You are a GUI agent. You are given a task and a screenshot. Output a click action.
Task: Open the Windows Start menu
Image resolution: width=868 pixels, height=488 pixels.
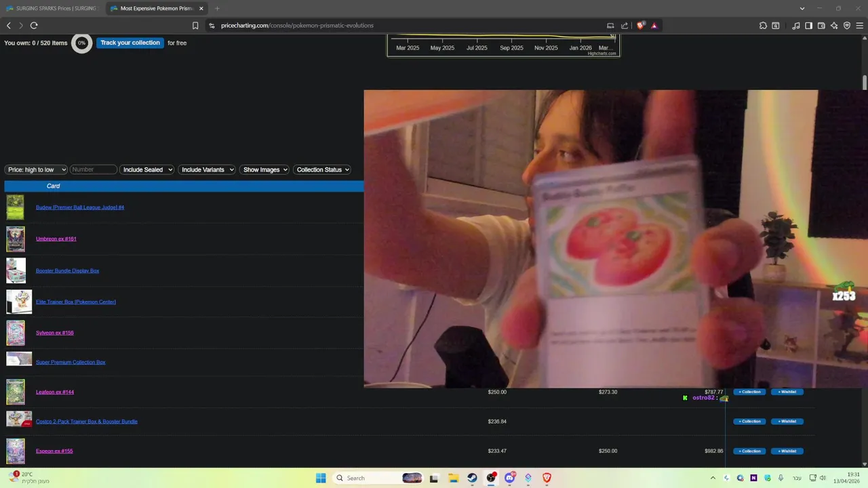tap(321, 478)
